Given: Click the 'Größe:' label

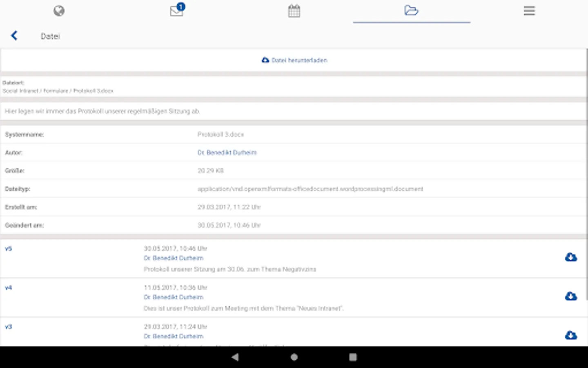Looking at the screenshot, I should point(14,171).
